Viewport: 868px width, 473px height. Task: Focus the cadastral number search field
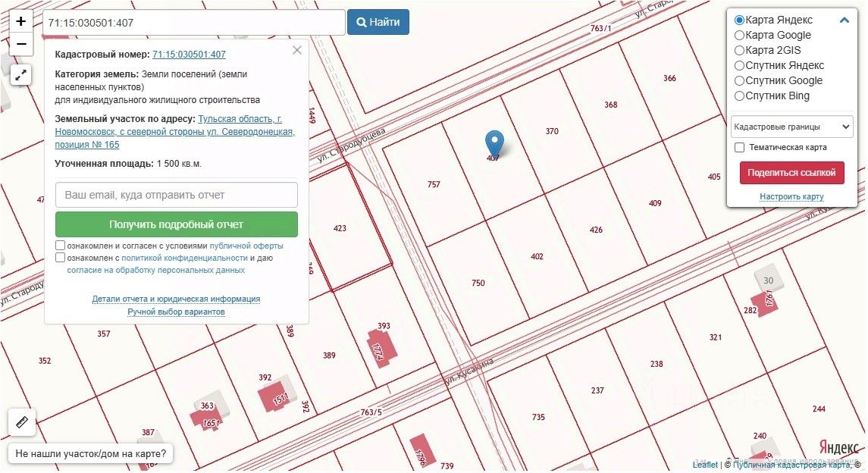pyautogui.click(x=194, y=23)
